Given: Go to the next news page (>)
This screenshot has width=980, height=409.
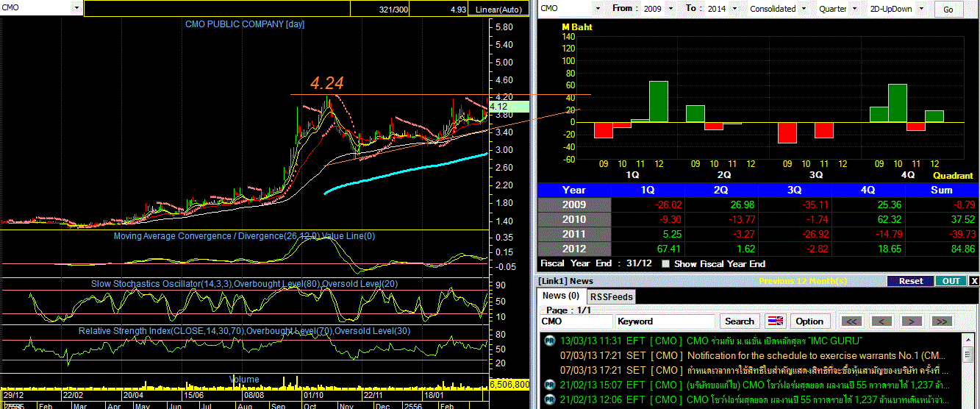Looking at the screenshot, I should point(912,321).
